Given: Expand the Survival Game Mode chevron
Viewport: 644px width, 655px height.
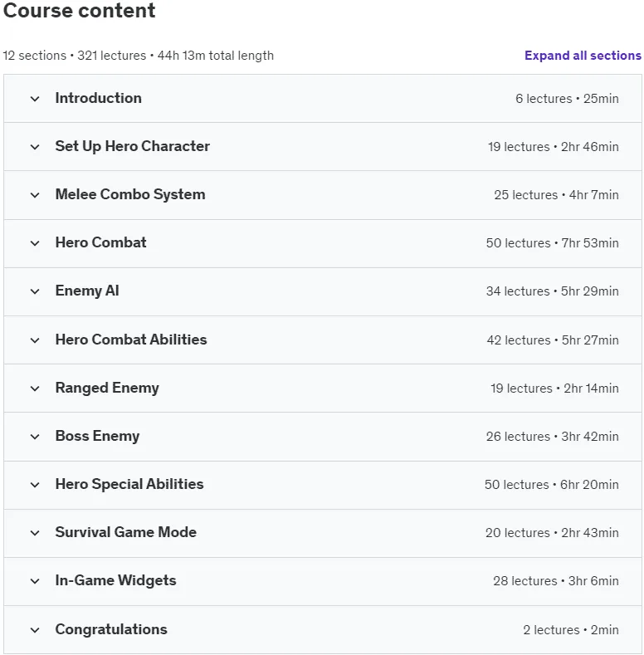Looking at the screenshot, I should click(35, 533).
